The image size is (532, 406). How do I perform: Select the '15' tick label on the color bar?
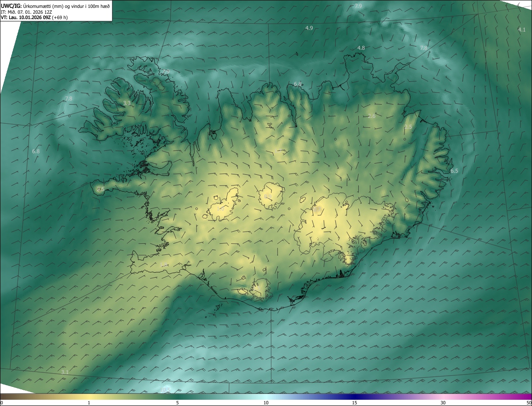[355, 403]
